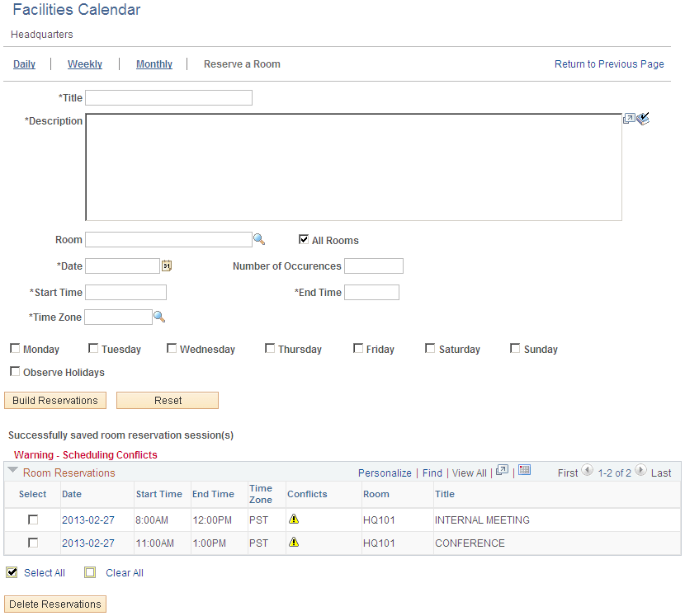
Task: Click Return to Previous Page link
Action: click(x=609, y=64)
